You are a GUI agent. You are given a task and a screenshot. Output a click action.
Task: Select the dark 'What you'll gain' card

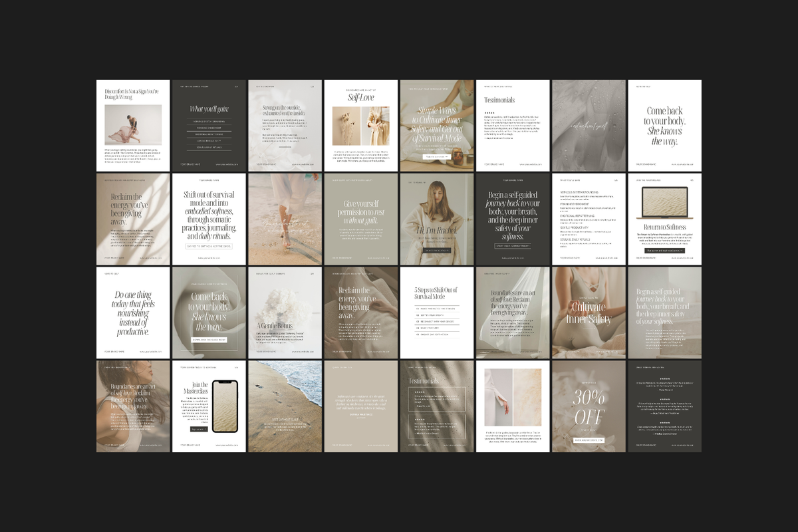pyautogui.click(x=209, y=126)
